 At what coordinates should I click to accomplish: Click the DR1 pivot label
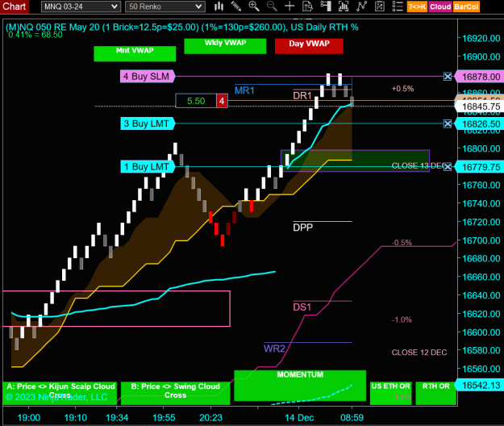(x=302, y=95)
